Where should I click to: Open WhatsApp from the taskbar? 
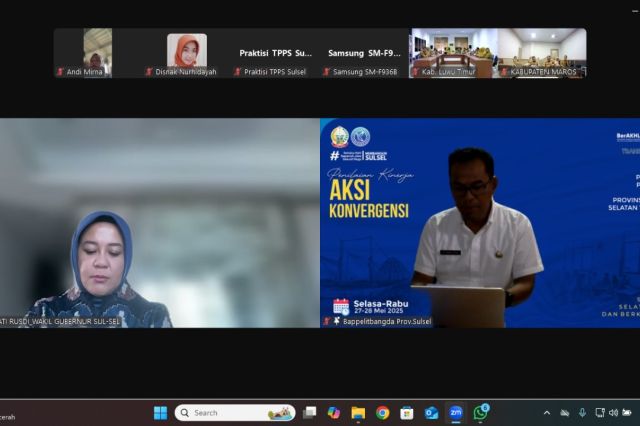click(480, 413)
